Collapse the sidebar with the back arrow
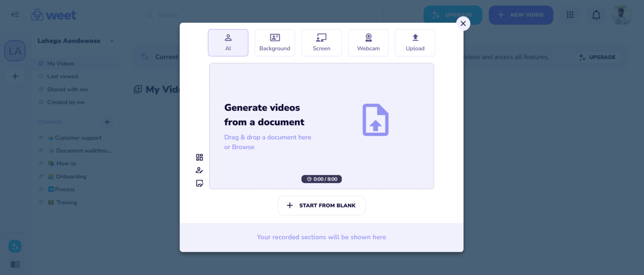Image resolution: width=644 pixels, height=275 pixels. (x=15, y=14)
